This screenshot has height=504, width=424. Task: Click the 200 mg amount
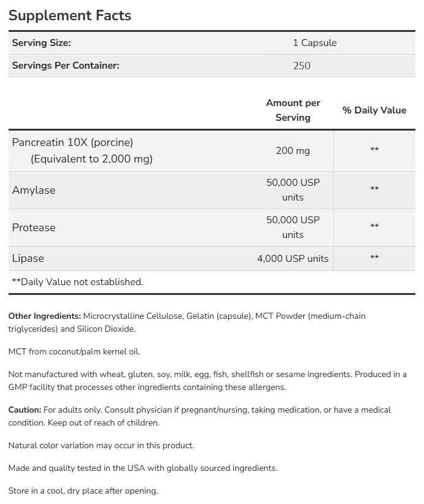293,150
